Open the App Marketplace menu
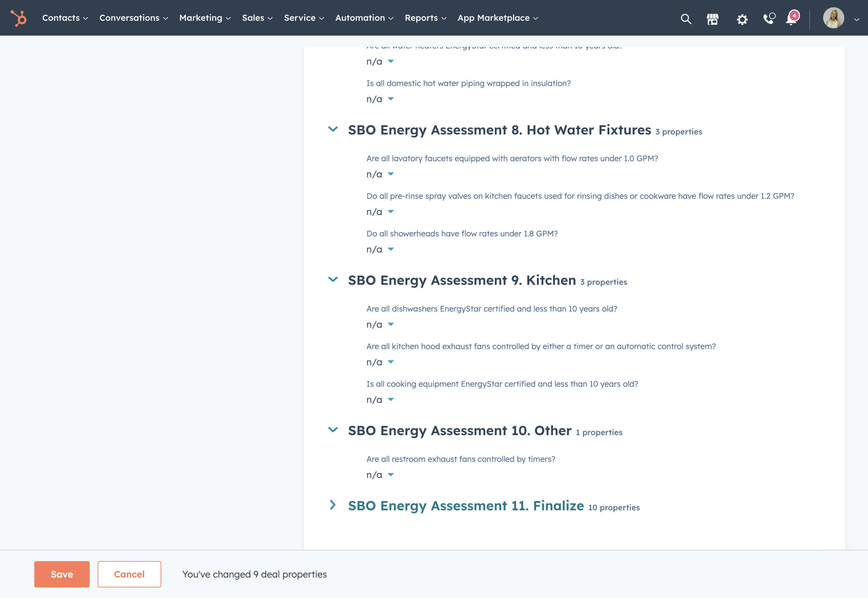The image size is (868, 598). [498, 18]
